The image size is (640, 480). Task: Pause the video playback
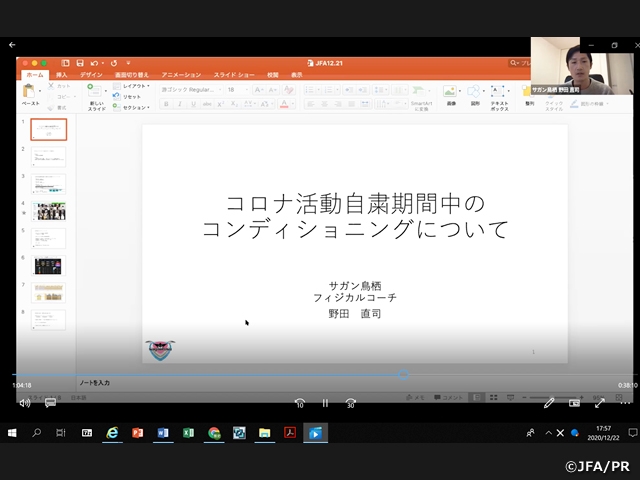click(x=325, y=403)
